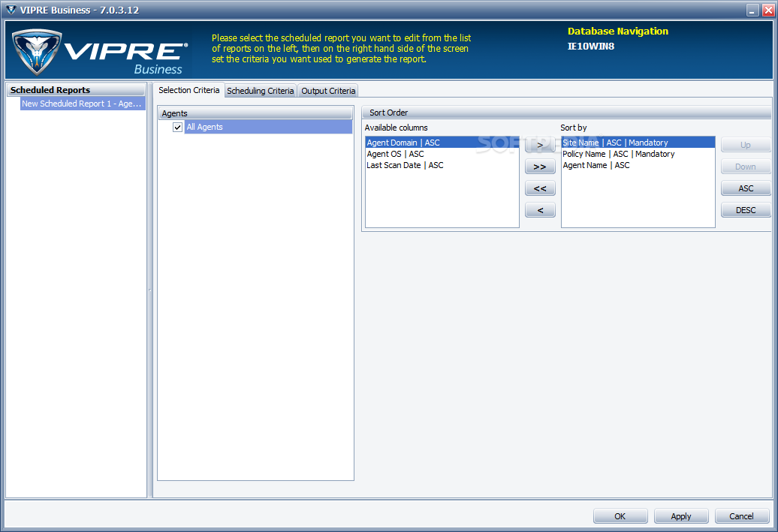The width and height of the screenshot is (778, 532).
Task: Click the Cancel button
Action: click(x=742, y=516)
